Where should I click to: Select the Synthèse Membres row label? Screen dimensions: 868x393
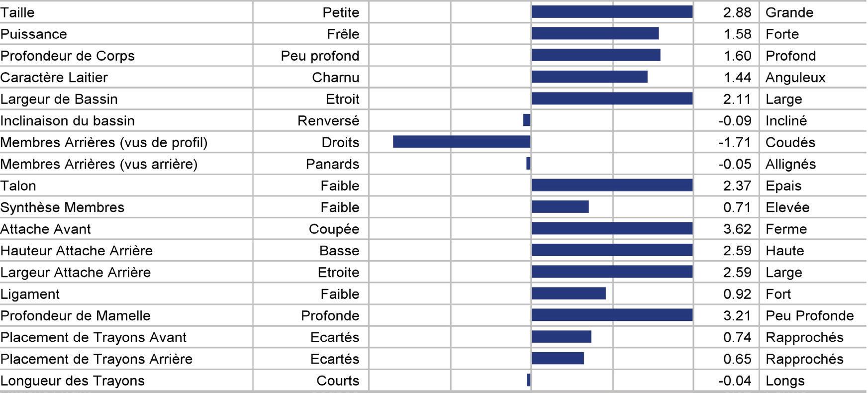(62, 207)
